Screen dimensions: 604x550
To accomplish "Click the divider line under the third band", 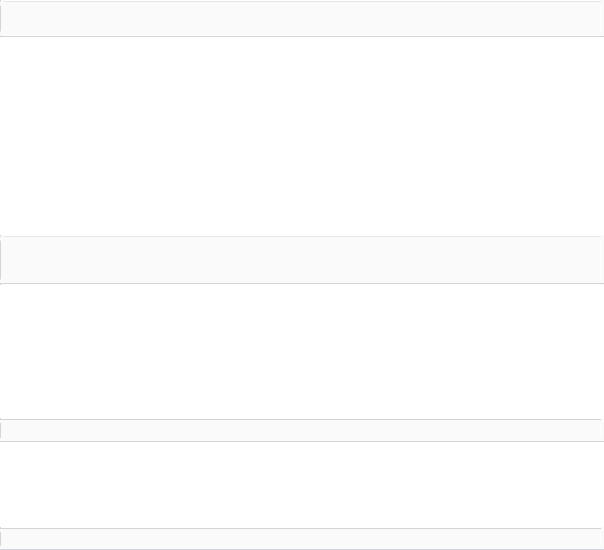I will [x=302, y=441].
